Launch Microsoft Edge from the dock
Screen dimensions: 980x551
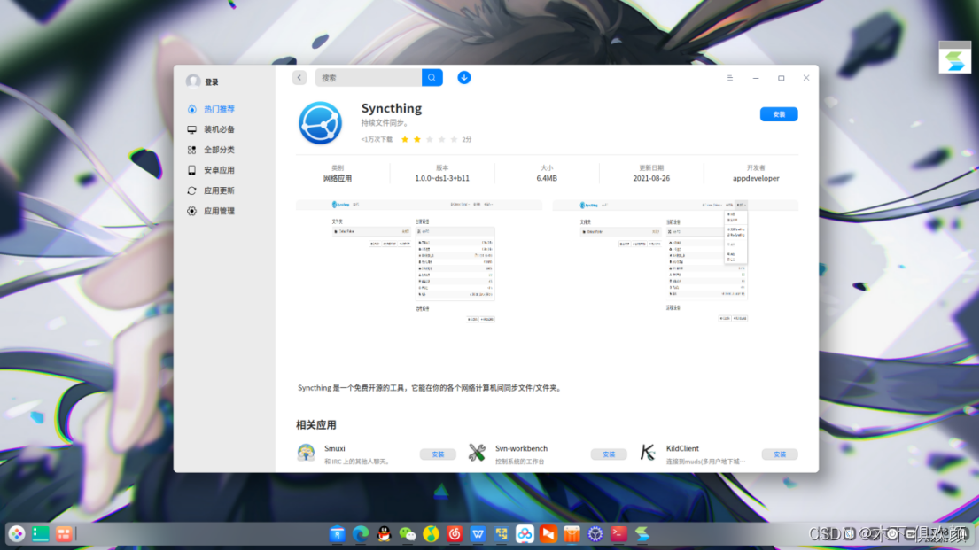click(361, 534)
